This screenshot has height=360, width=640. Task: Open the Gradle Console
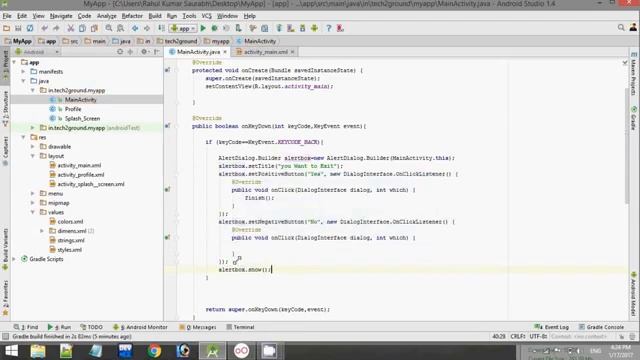[601, 327]
